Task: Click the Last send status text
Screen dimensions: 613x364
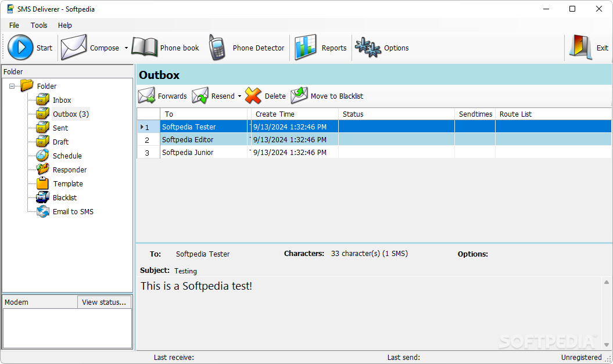Action: [403, 358]
